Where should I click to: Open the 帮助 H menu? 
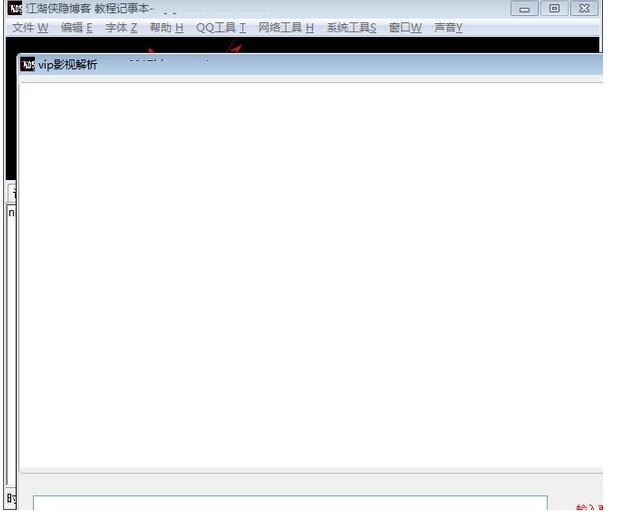tap(166, 27)
